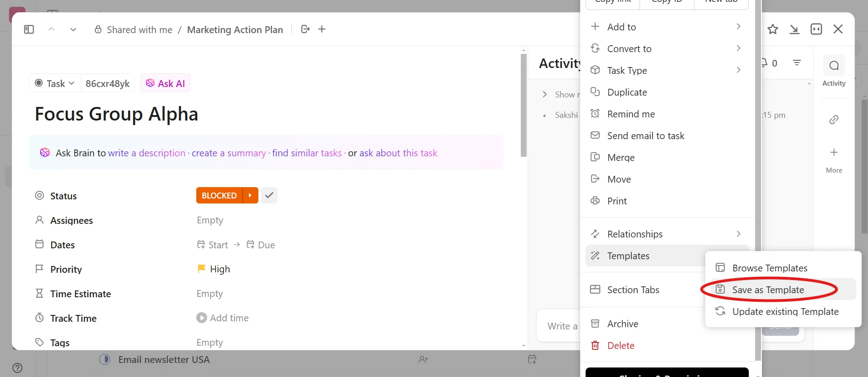868x377 pixels.
Task: Set date on Email newsletter USA row
Action: click(532, 359)
